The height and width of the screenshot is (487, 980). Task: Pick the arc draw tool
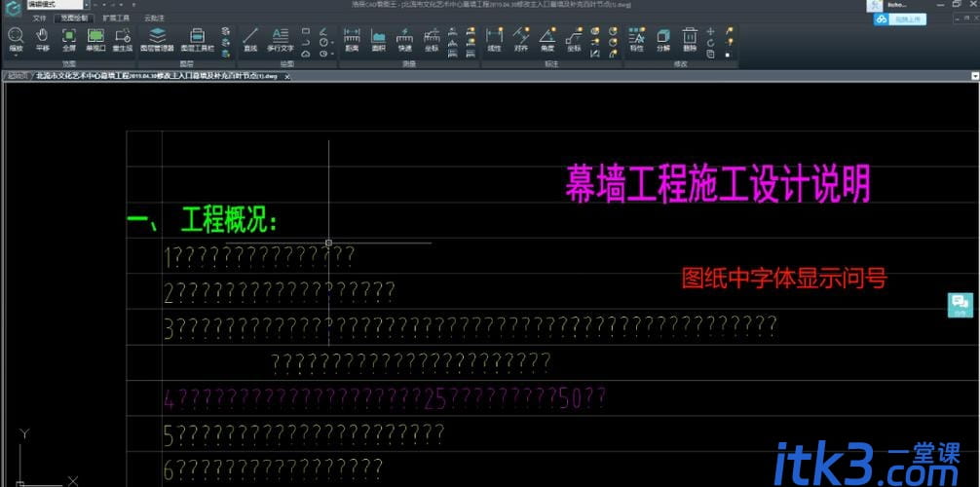point(306,43)
